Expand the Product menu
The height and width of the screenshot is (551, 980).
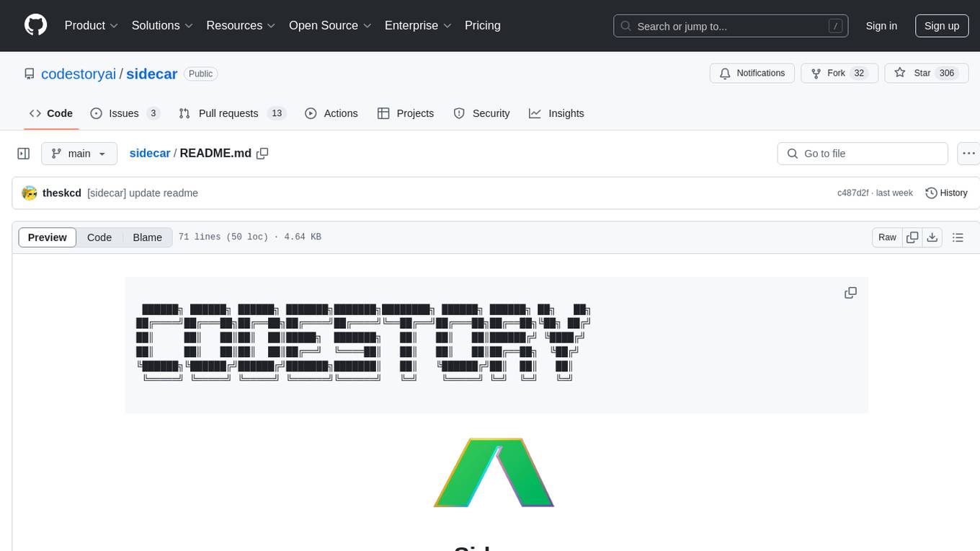[91, 25]
